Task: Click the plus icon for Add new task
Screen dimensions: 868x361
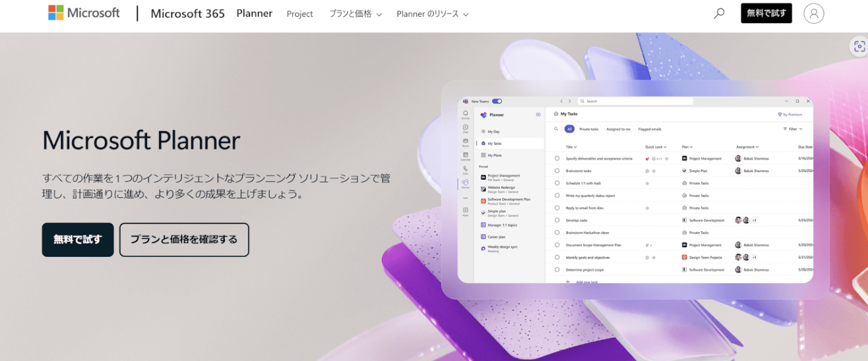Action: 568,282
